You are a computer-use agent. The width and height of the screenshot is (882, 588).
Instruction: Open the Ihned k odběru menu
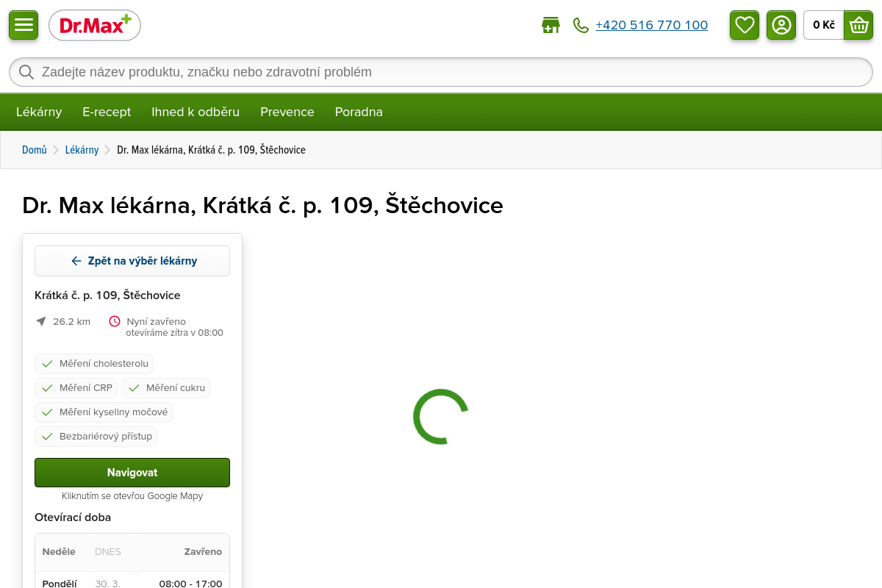point(196,112)
